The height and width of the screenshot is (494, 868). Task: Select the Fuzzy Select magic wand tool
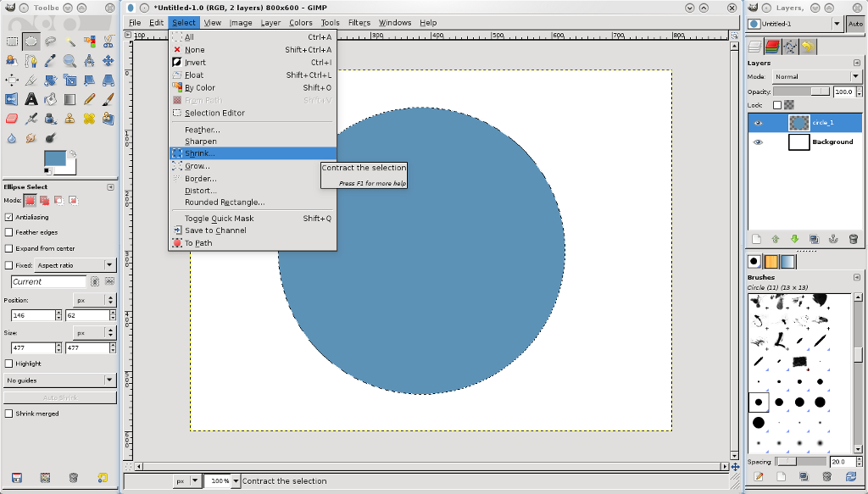coord(70,42)
